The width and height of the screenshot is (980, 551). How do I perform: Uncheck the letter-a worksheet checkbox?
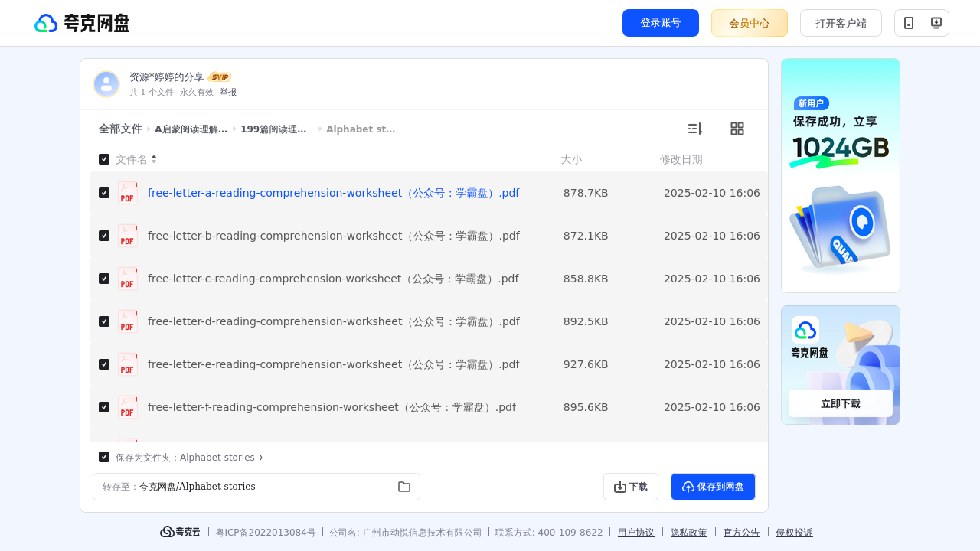coord(104,193)
